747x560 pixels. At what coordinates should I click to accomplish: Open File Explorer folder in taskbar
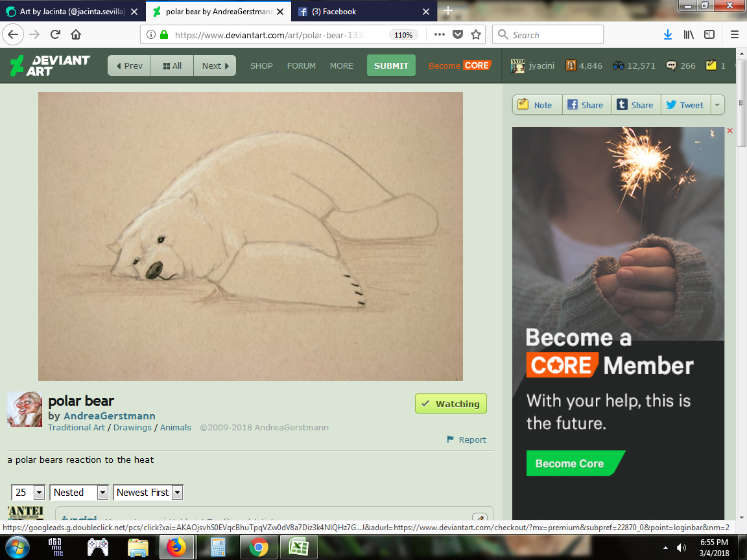coord(138,547)
